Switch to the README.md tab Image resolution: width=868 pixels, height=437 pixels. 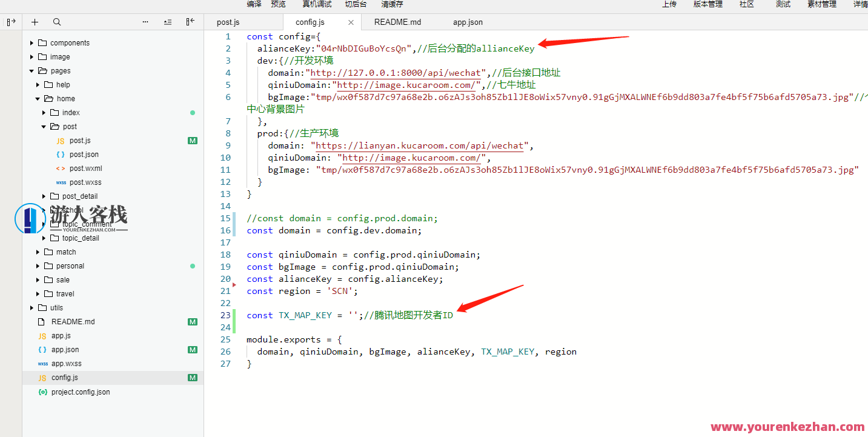[x=397, y=22]
